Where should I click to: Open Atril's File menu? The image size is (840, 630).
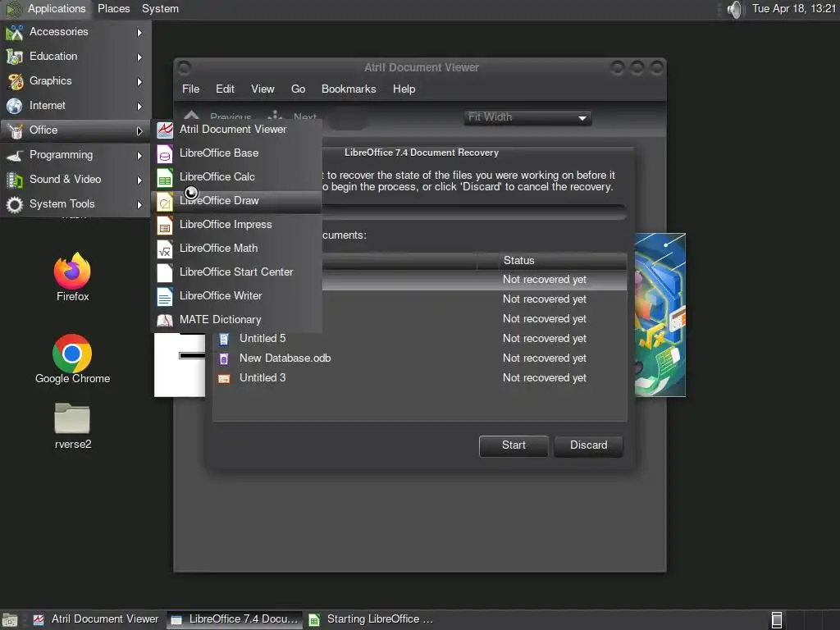(190, 89)
